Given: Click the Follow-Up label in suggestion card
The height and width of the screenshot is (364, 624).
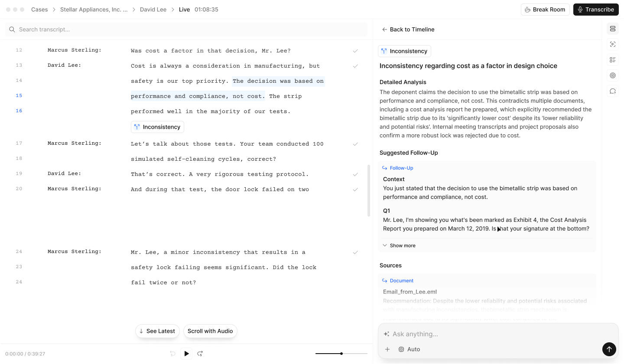Looking at the screenshot, I should [397, 168].
